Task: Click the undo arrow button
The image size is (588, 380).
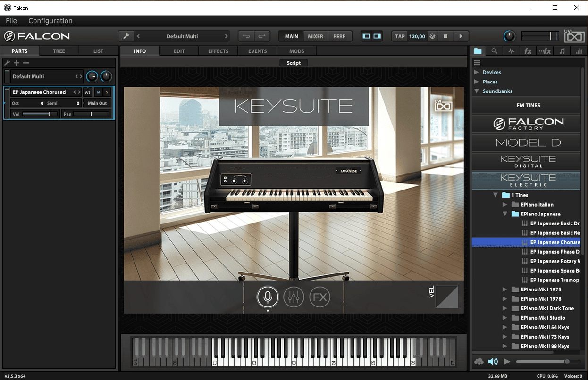Action: tap(246, 36)
